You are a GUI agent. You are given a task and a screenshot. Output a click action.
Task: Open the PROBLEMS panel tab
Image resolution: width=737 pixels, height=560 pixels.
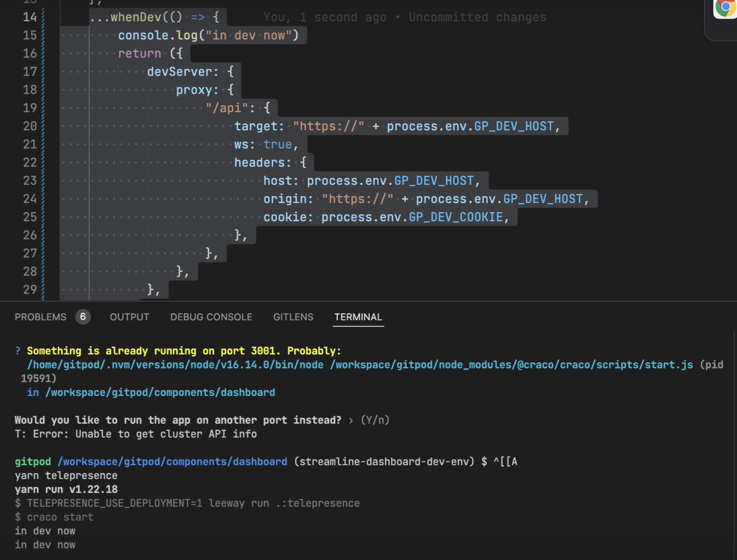tap(40, 317)
